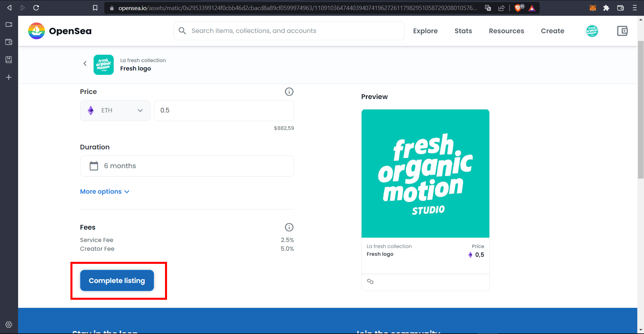This screenshot has width=644, height=334.
Task: Click preview price 0,5 value
Action: pos(480,255)
